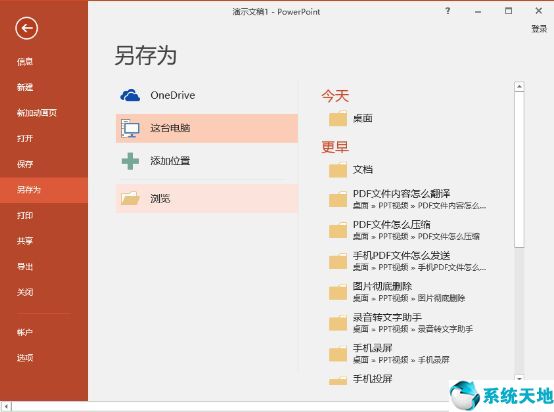This screenshot has width=554, height=412.
Task: Open the 桌面 folder under 今天
Action: coord(338,118)
